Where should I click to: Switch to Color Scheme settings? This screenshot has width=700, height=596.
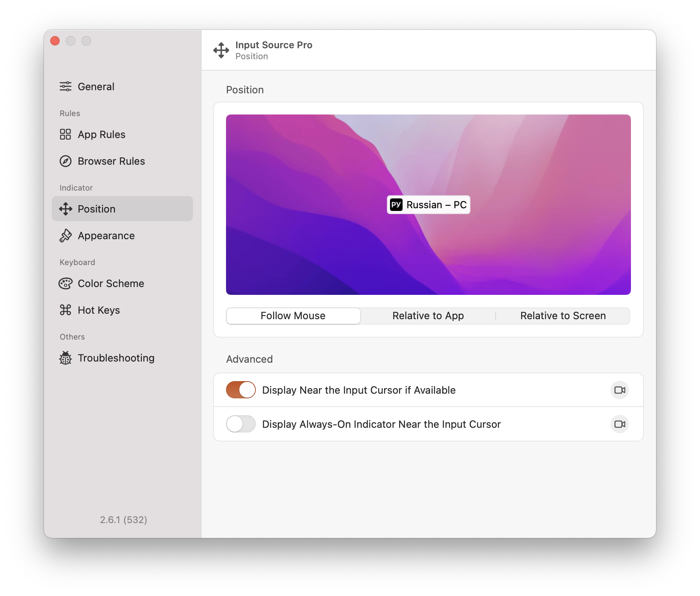coord(122,283)
